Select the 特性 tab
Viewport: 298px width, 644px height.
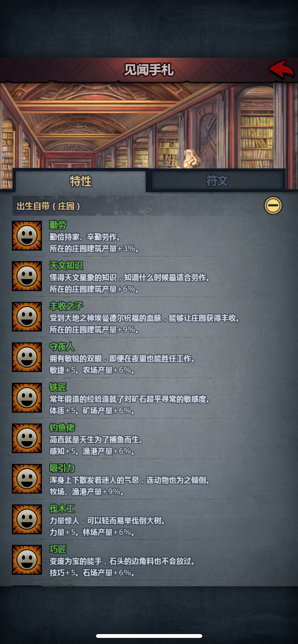tap(81, 181)
